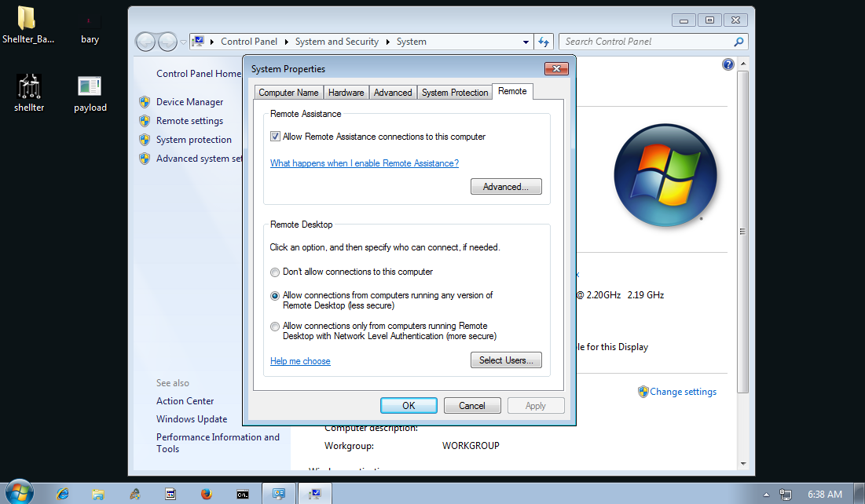The image size is (865, 504).
Task: Click the Select Users... button
Action: pyautogui.click(x=506, y=360)
